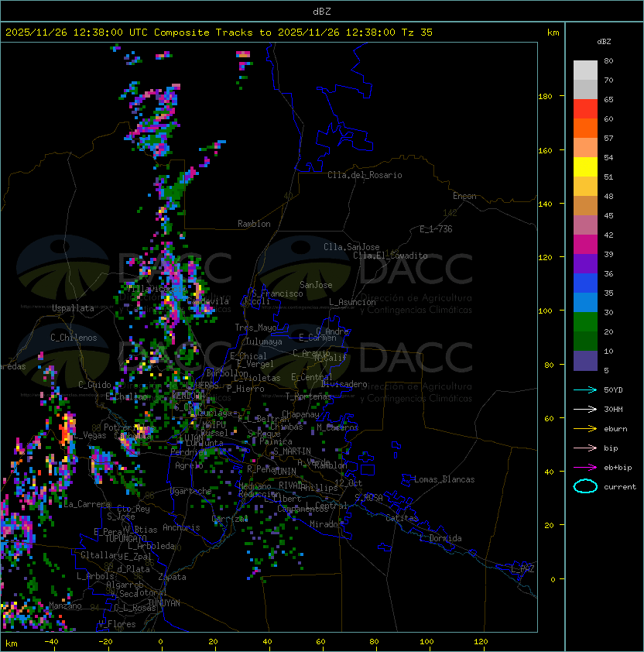Click the C_Guido map label
The image size is (644, 652).
pyautogui.click(x=94, y=385)
